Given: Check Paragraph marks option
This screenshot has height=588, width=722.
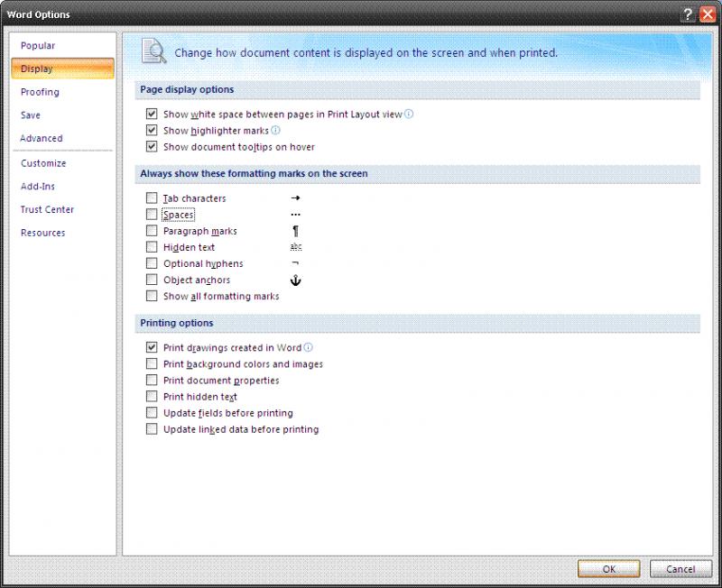Looking at the screenshot, I should pyautogui.click(x=152, y=231).
